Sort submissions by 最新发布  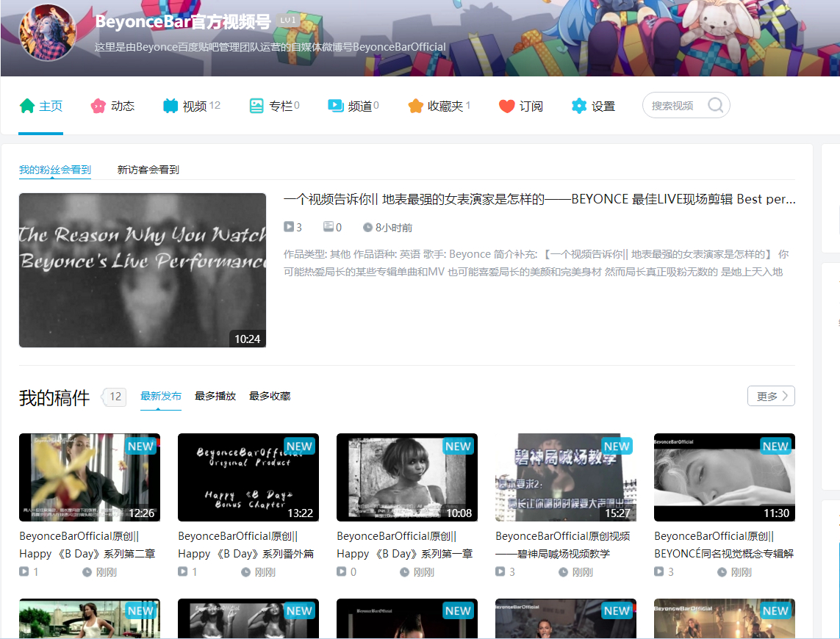click(161, 396)
